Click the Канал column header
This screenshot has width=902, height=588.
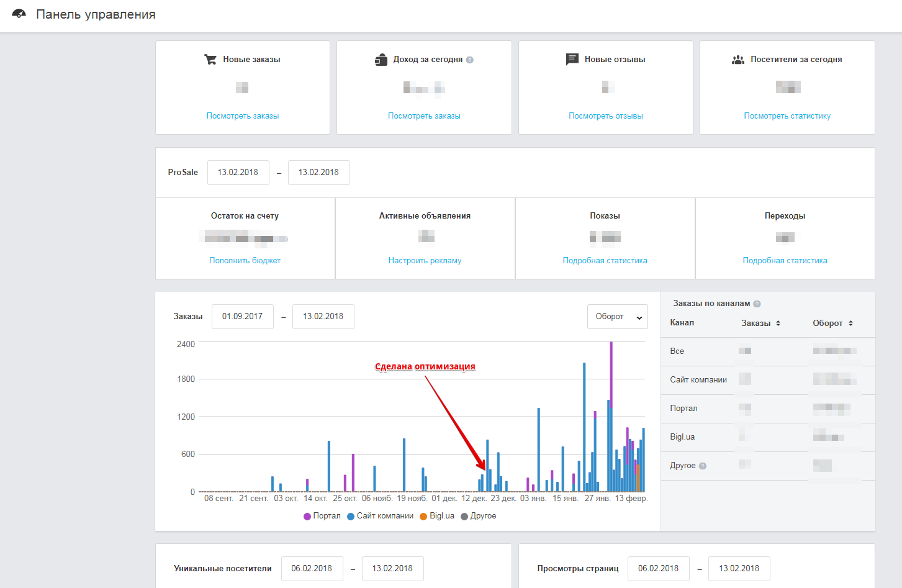coord(682,323)
